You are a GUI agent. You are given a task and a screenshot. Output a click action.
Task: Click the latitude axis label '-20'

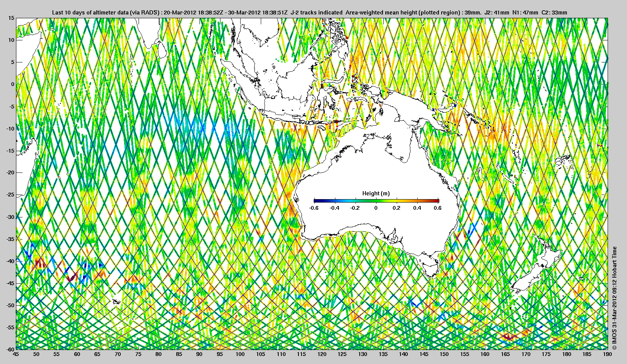[10, 172]
